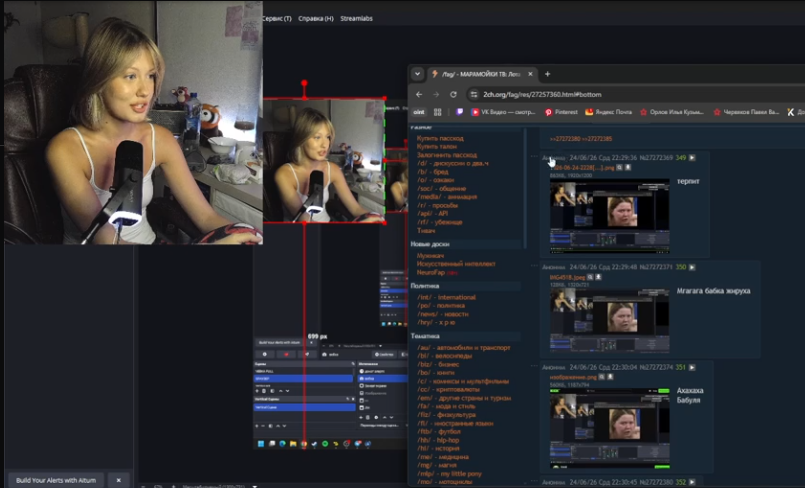Open IMG4518.jpeg file link
The height and width of the screenshot is (488, 805).
(x=567, y=277)
